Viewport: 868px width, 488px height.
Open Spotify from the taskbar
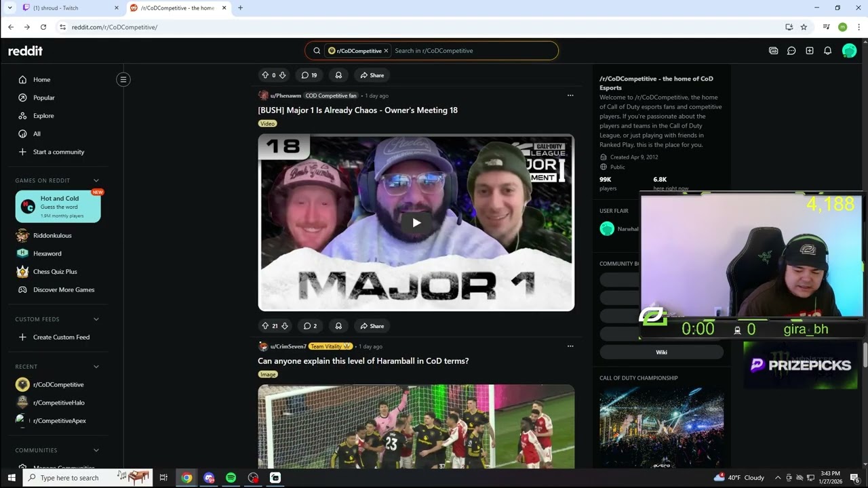pos(231,478)
